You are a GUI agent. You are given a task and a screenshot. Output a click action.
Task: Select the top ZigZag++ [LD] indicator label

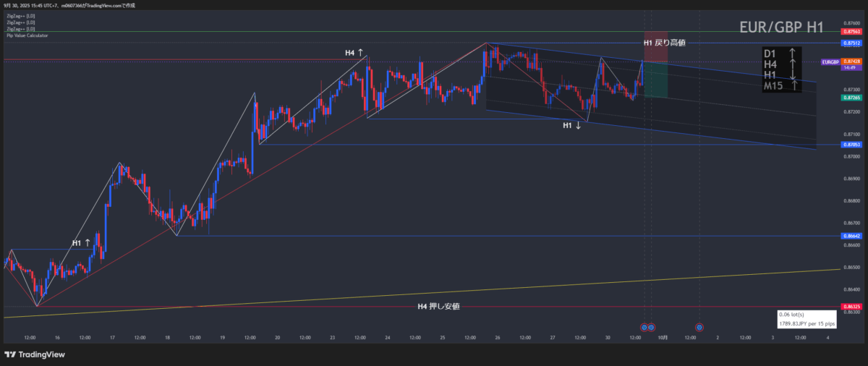(x=20, y=16)
